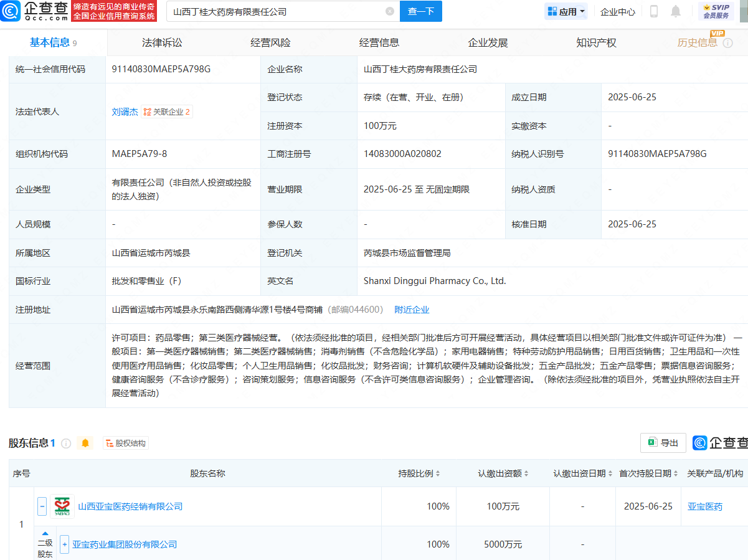Open 亚宝药业集团股份有限公司 link
The height and width of the screenshot is (560, 748).
[x=125, y=544]
